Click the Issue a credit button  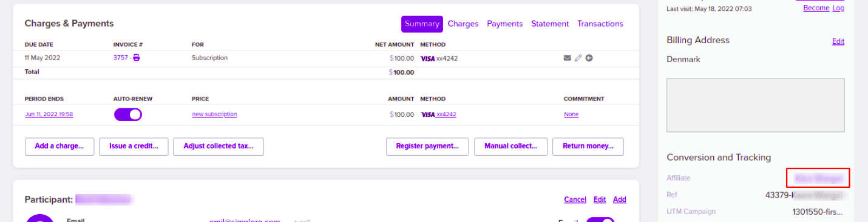click(134, 147)
